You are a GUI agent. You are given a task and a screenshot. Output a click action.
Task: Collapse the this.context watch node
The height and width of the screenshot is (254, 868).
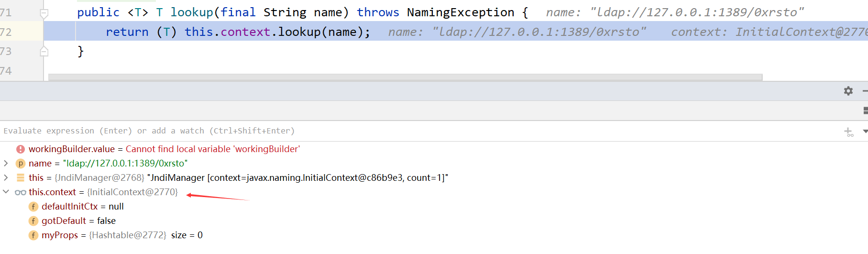click(x=6, y=192)
